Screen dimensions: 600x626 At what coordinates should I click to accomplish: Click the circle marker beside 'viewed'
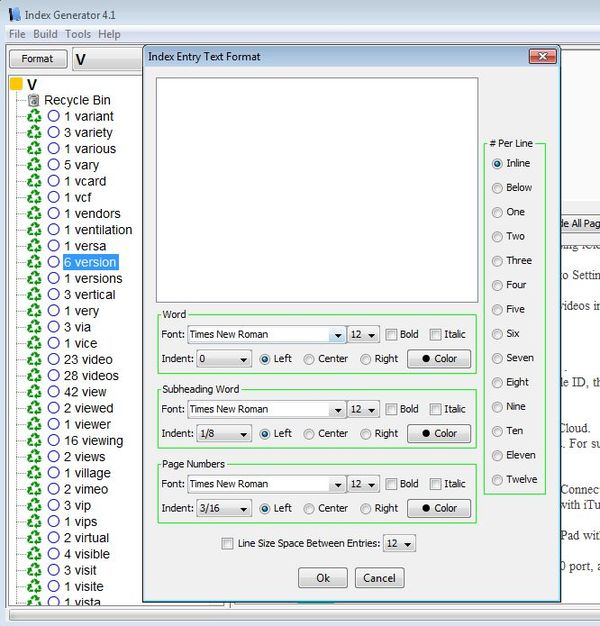(x=53, y=408)
